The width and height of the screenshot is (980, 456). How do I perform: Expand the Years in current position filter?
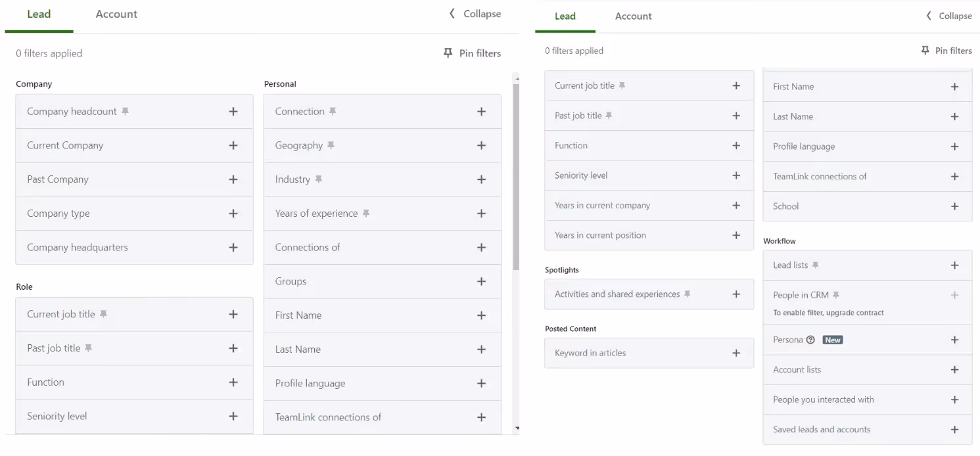pyautogui.click(x=736, y=235)
